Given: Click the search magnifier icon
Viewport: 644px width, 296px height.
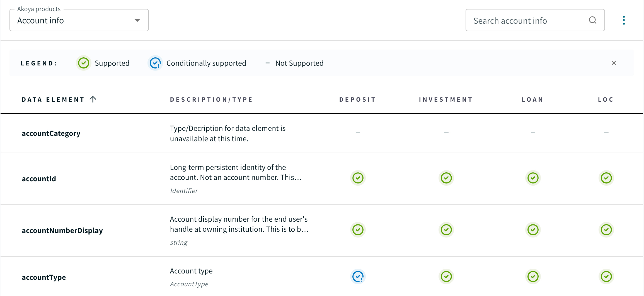Looking at the screenshot, I should (x=593, y=20).
